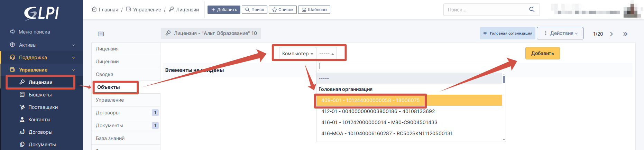Open the list view icon above the tabs

(x=101, y=34)
